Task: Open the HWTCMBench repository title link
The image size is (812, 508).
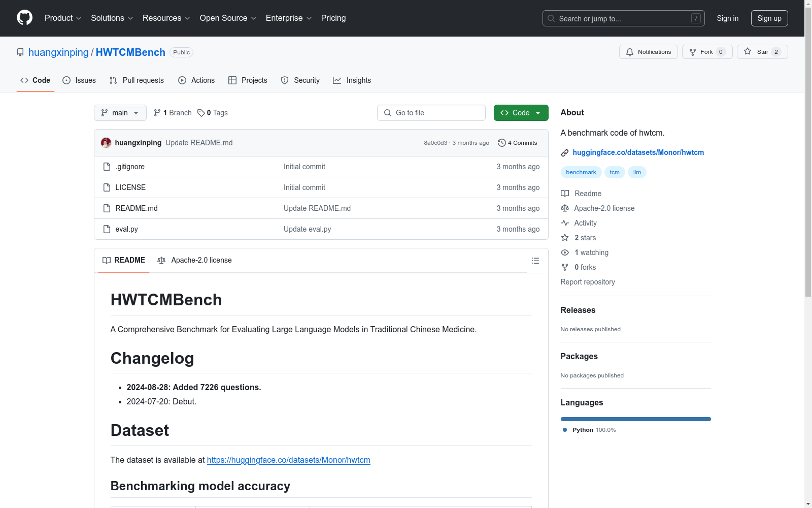Action: pyautogui.click(x=130, y=52)
